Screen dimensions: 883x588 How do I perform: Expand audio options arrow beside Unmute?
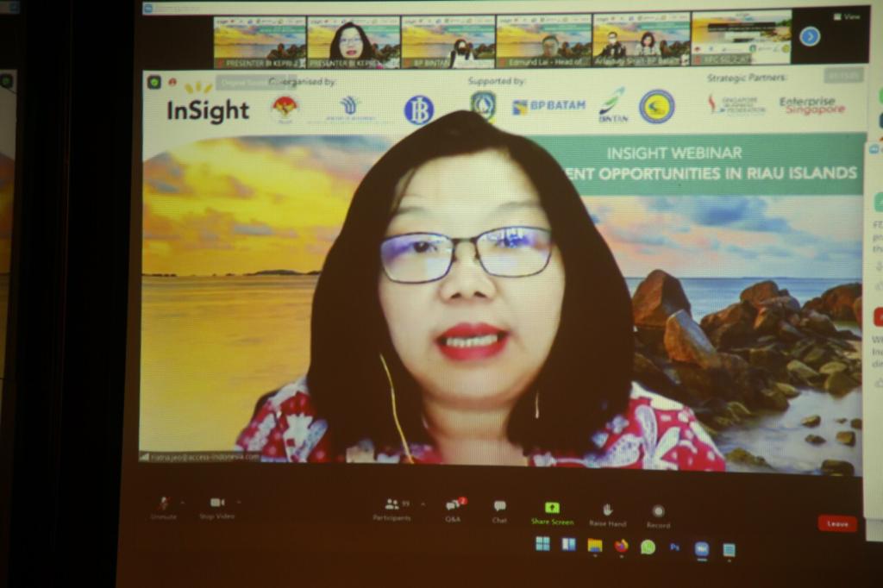(182, 501)
